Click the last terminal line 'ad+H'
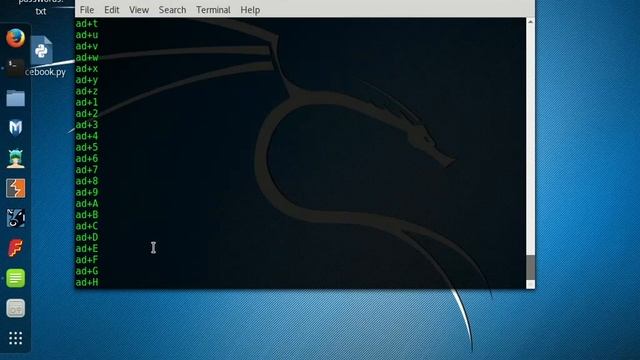Screen dimensions: 640x360 (x=87, y=282)
